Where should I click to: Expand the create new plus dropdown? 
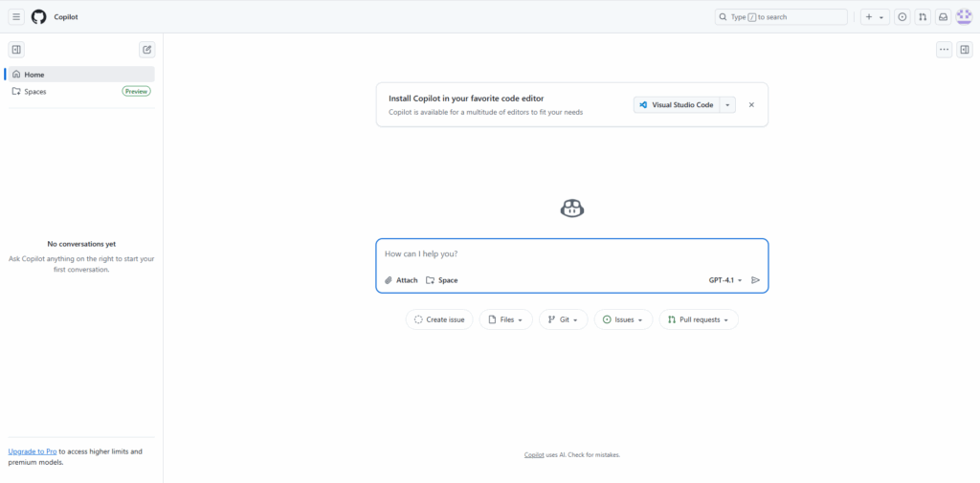[875, 17]
